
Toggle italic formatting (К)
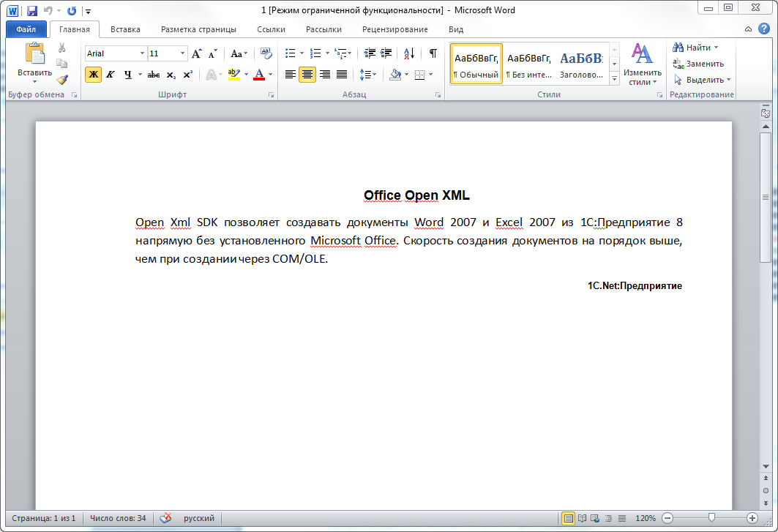point(111,75)
